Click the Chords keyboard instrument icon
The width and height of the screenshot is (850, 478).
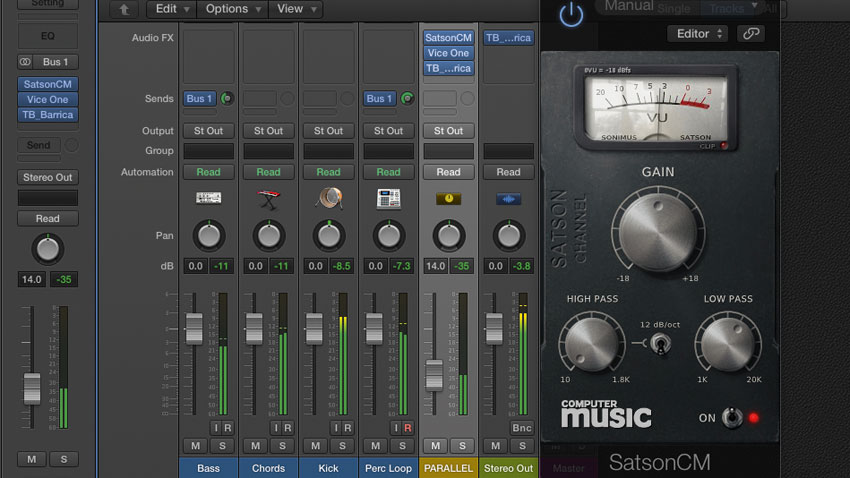coord(269,199)
